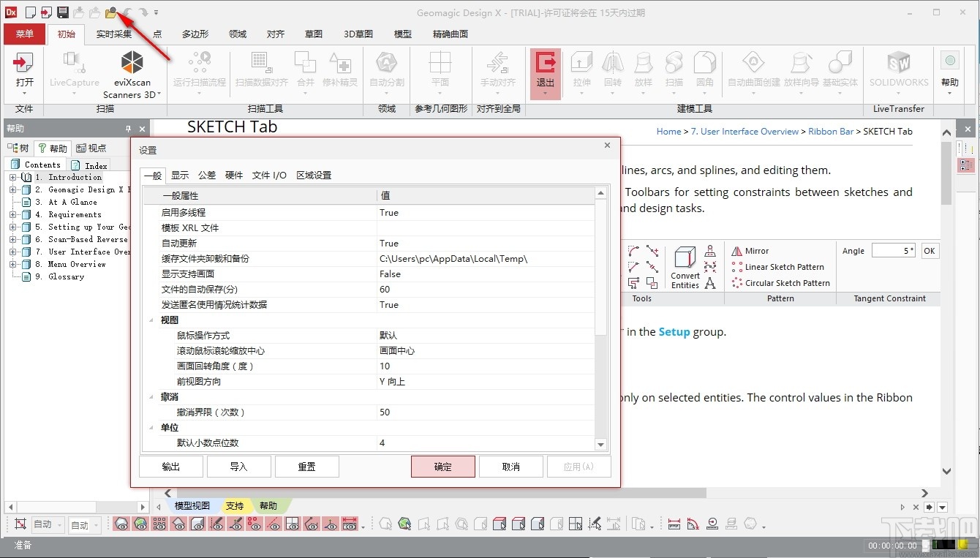
Task: Toggle the first eye visibility icon in bottom toolbar
Action: pyautogui.click(x=121, y=524)
